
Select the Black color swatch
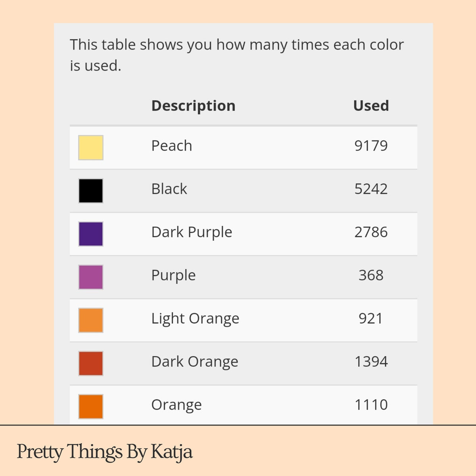(91, 191)
